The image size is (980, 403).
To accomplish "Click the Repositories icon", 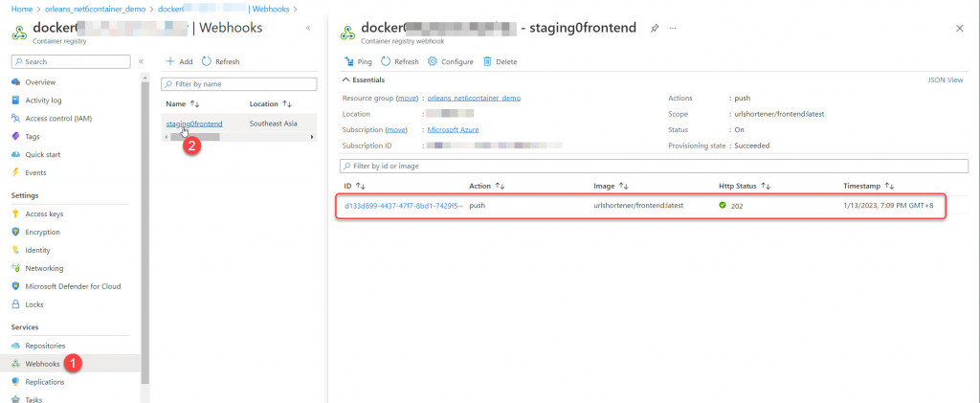I will click(x=16, y=346).
